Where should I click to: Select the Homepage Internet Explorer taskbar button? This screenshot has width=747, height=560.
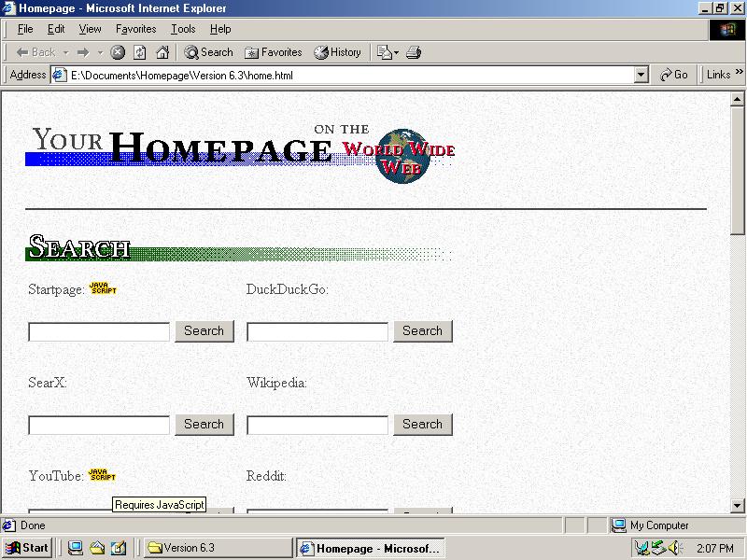click(370, 549)
